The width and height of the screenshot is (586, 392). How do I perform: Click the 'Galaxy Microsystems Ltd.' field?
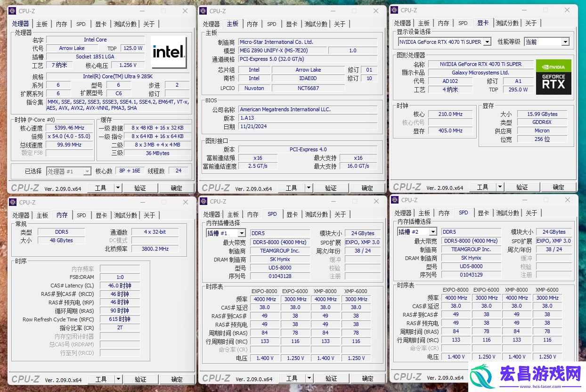480,73
